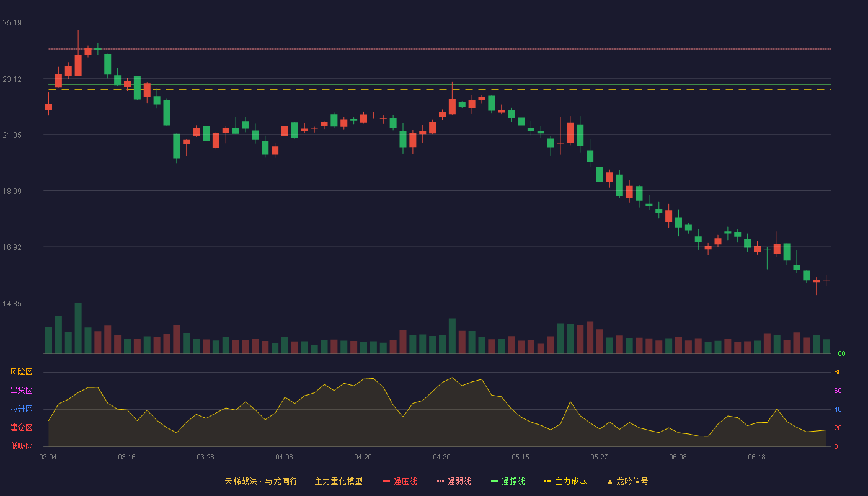Viewport: 868px width, 496px height.
Task: Click the red 20 indicator axis label
Action: click(x=838, y=428)
